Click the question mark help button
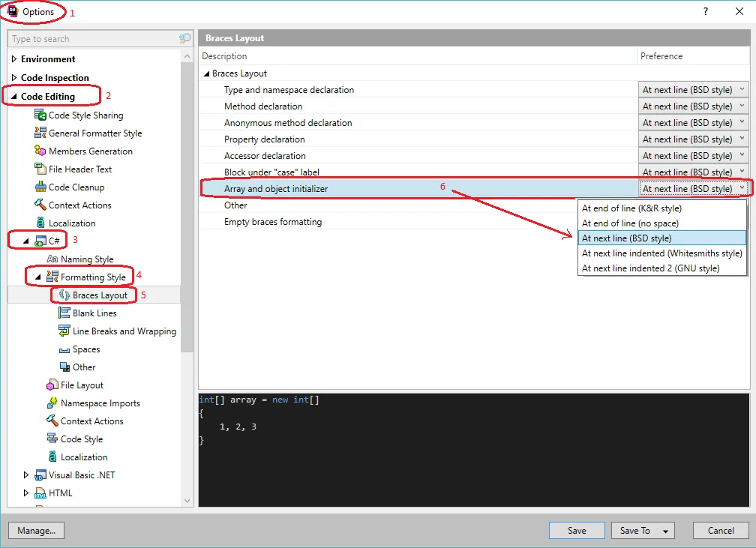Viewport: 756px width, 548px height. point(705,11)
